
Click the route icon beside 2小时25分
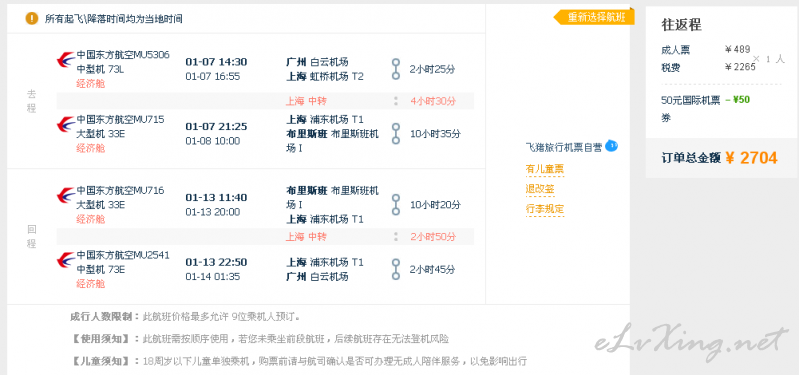pos(395,69)
